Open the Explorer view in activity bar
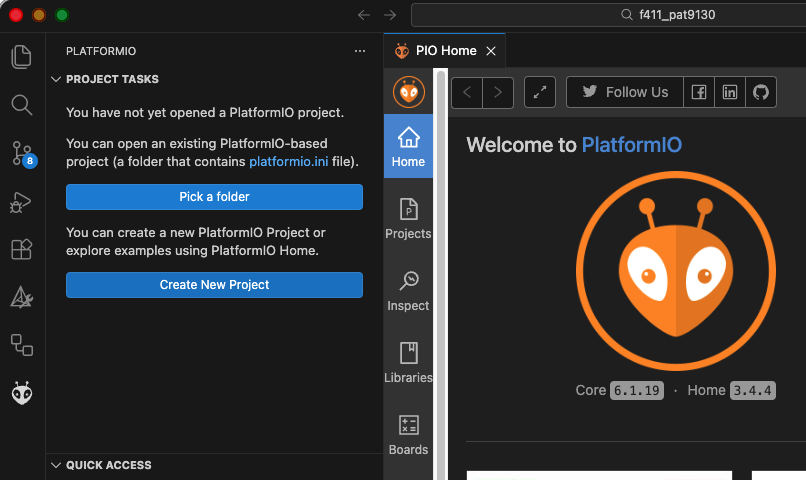Image resolution: width=806 pixels, height=480 pixels. [21, 56]
